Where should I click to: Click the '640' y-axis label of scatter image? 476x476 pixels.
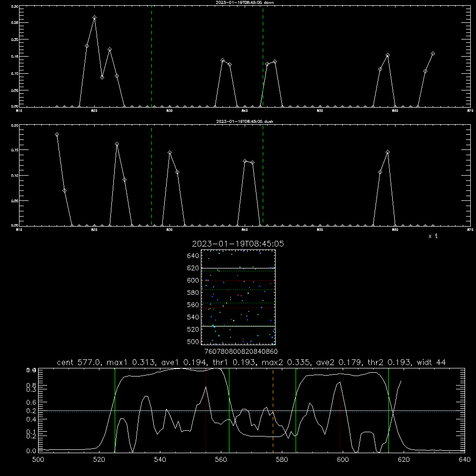[x=193, y=256]
